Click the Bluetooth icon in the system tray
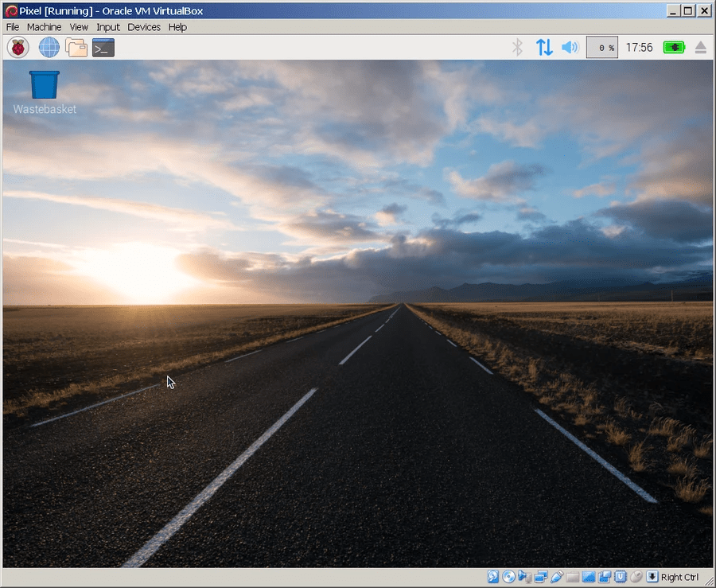 click(x=516, y=47)
